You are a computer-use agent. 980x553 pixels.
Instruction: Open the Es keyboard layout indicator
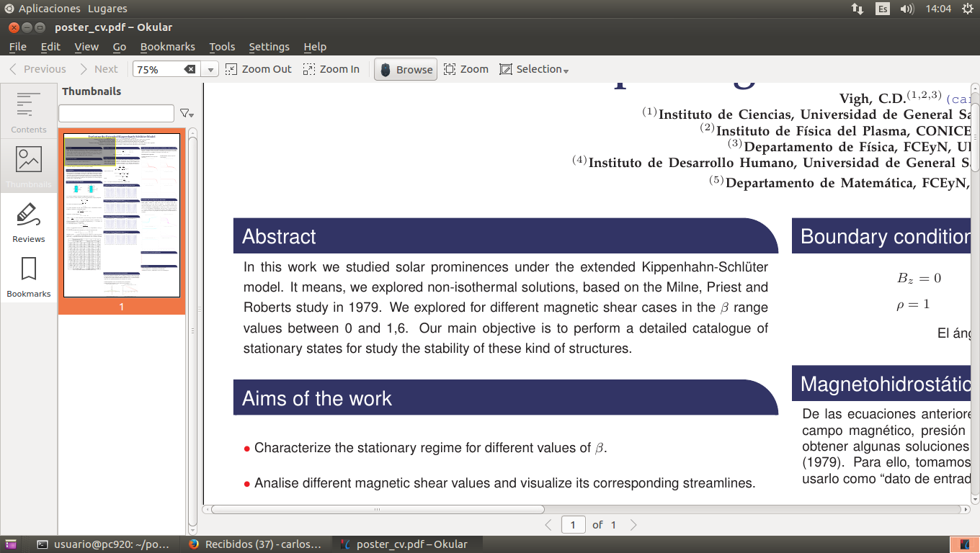pos(882,9)
